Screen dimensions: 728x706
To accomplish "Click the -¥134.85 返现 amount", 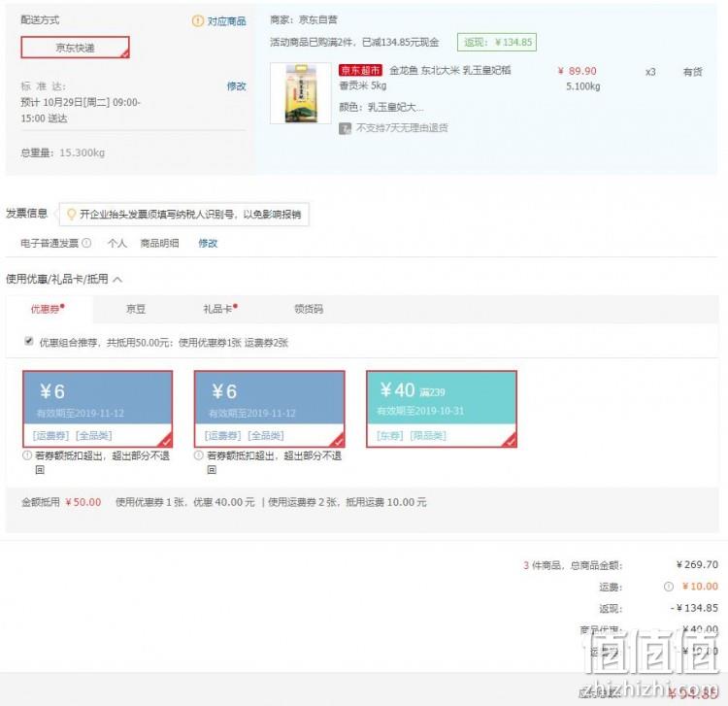I will [694, 608].
